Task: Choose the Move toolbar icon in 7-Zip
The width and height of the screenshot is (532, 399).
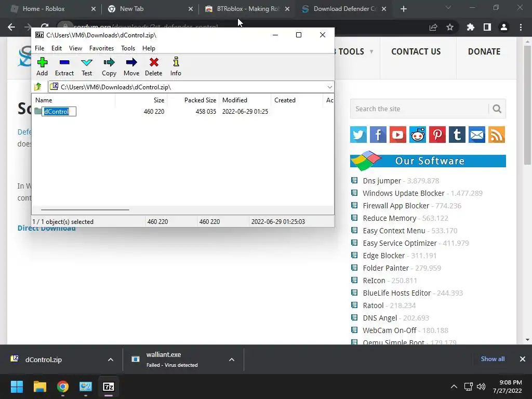Action: pos(131,67)
